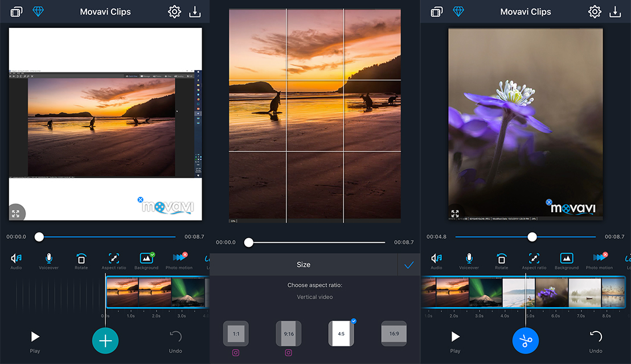Select the 9:16 vertical aspect ratio
The image size is (631, 364).
288,333
